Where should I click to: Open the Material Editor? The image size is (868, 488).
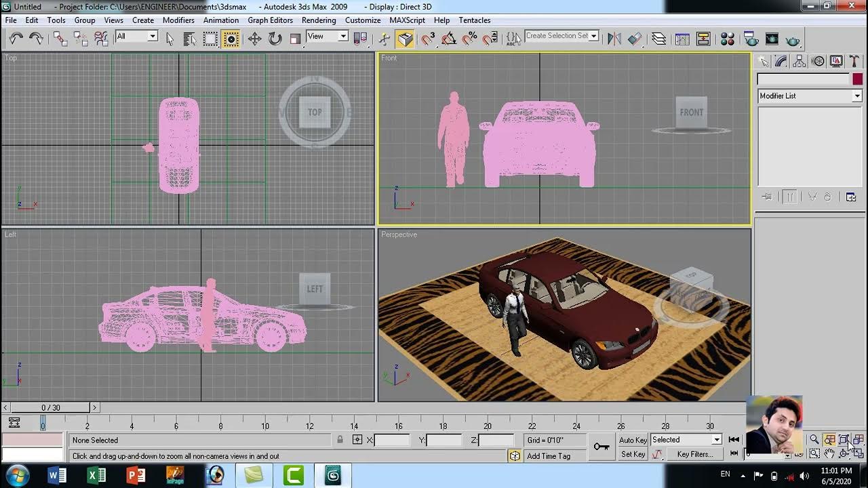pos(727,39)
